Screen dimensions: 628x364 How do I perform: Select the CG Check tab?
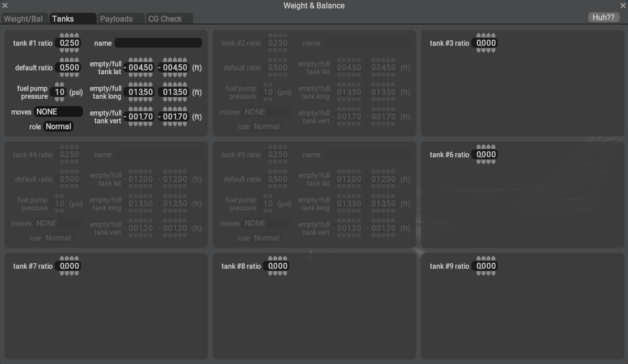click(x=165, y=19)
